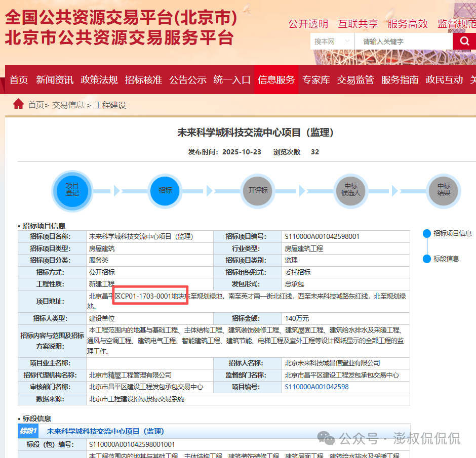This screenshot has height=458, width=476.
Task: Click the 标段1 section header title
Action: pos(105,431)
